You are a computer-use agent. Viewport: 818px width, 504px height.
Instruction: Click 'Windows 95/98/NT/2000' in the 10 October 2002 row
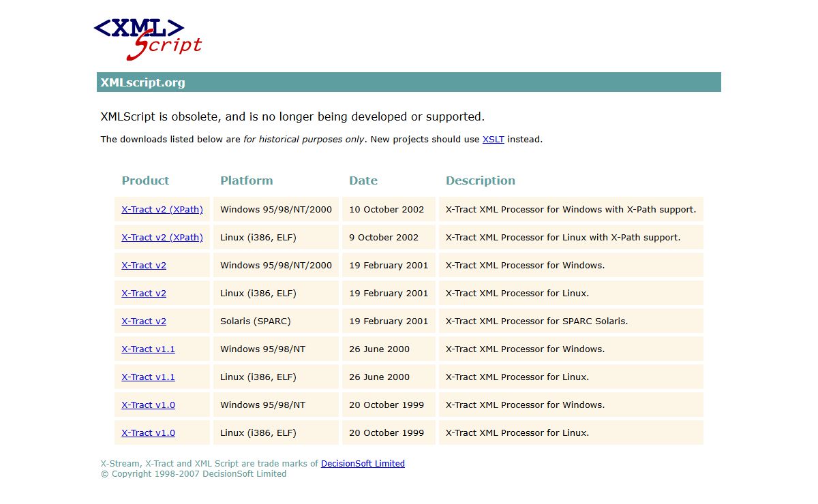pyautogui.click(x=276, y=209)
